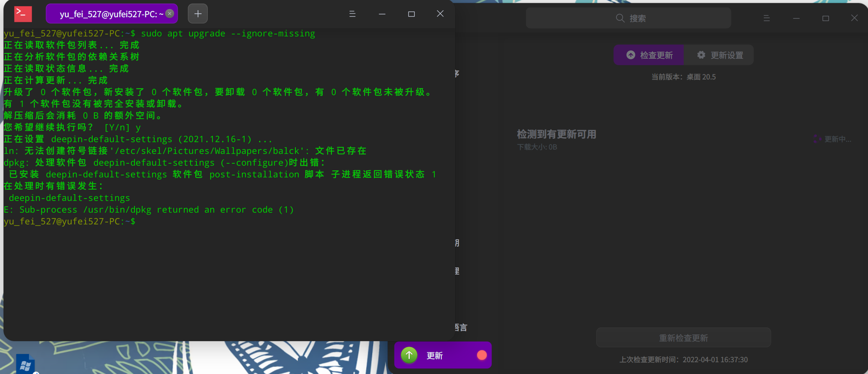Close the Control Center window
Image resolution: width=868 pixels, height=374 pixels.
tap(855, 18)
